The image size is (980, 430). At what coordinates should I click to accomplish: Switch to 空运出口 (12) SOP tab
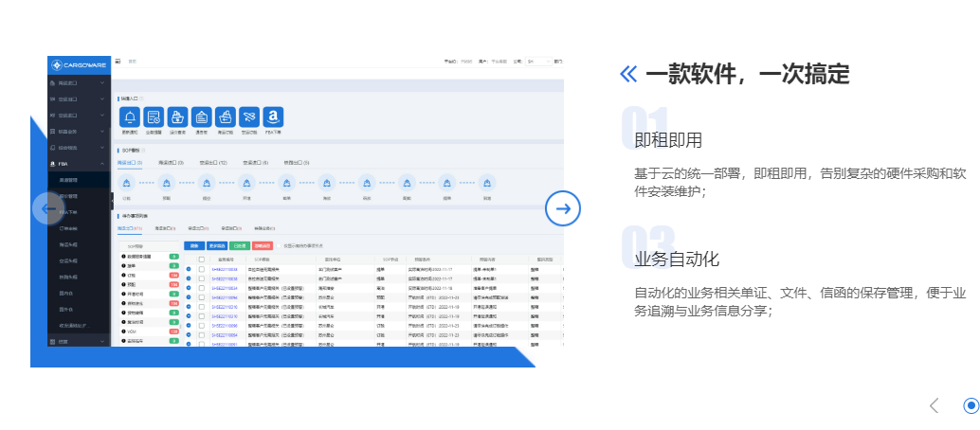click(x=212, y=163)
